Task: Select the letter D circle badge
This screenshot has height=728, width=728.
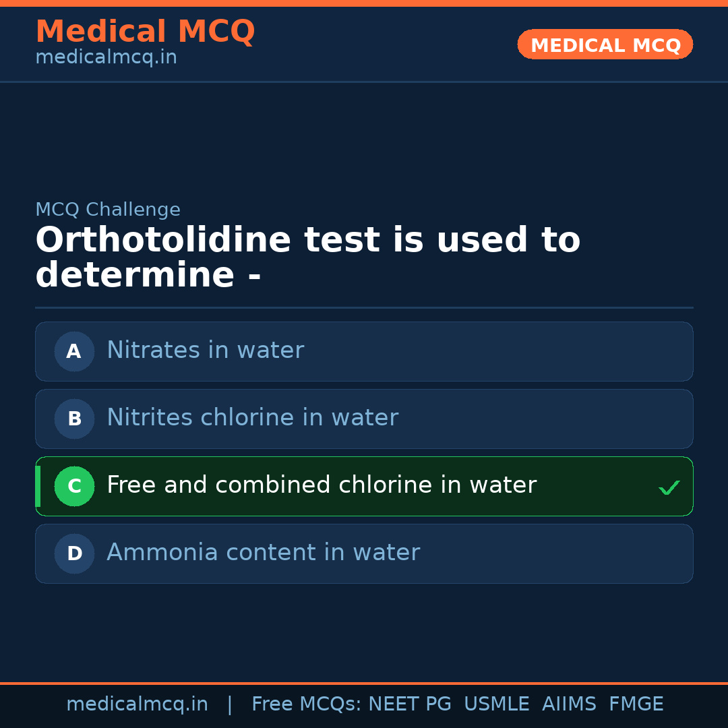Action: (74, 553)
